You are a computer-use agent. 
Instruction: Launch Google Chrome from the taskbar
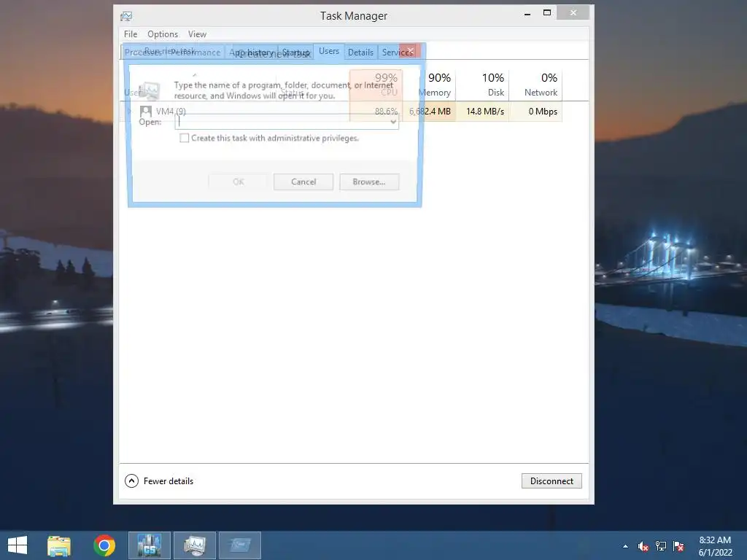click(104, 545)
